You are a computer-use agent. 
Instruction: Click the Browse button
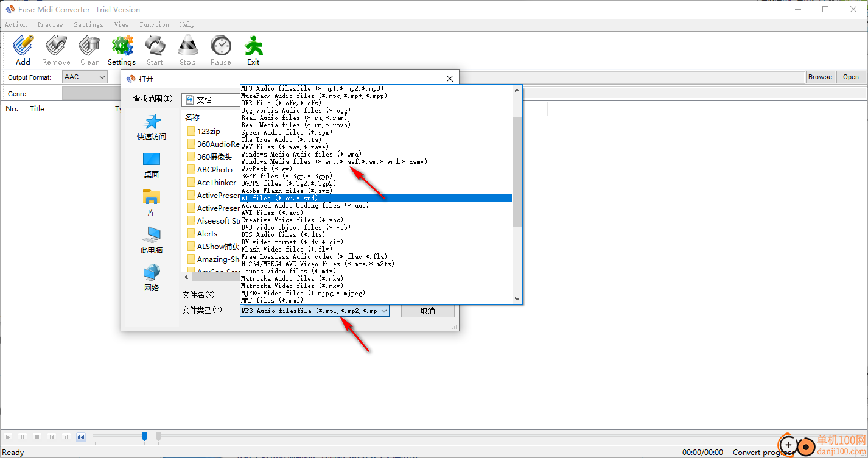pyautogui.click(x=820, y=77)
